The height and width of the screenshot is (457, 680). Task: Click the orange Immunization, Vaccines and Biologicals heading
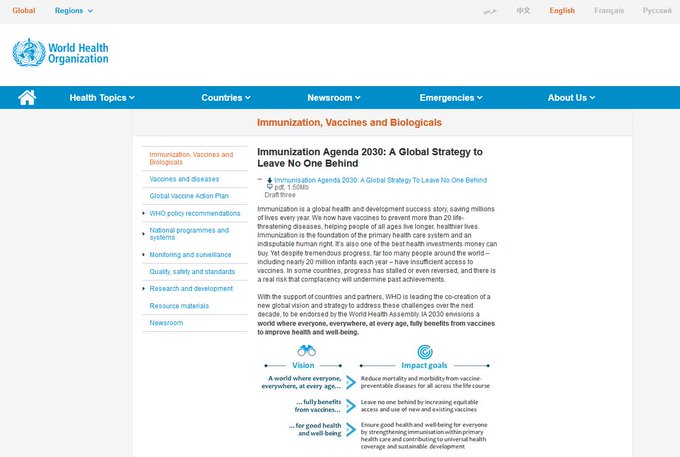[x=349, y=123]
